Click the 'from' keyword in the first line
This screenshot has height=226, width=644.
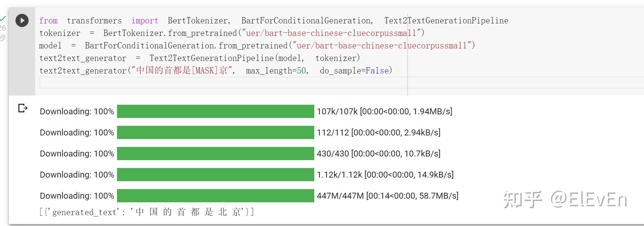48,21
